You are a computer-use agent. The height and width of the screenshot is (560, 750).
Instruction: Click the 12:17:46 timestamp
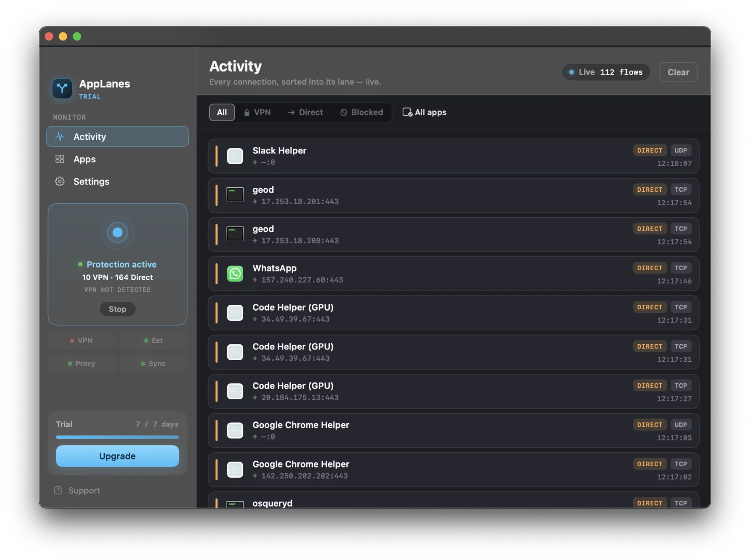point(674,281)
